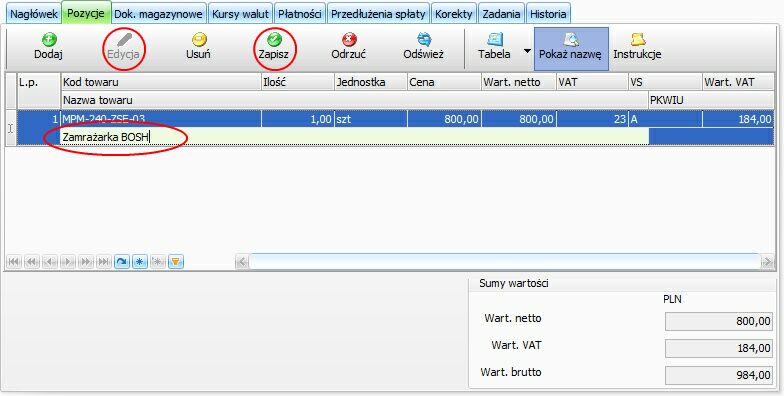
Task: Click the VS cell showing A
Action: click(665, 119)
